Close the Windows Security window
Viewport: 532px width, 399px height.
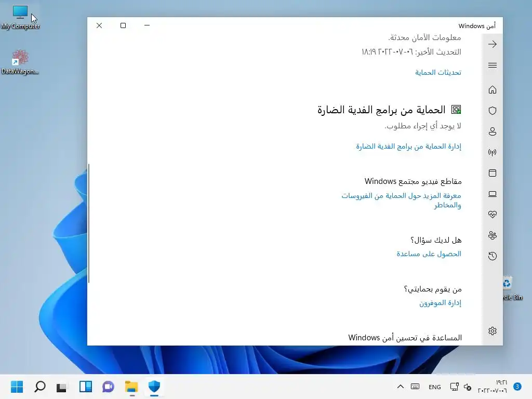pyautogui.click(x=99, y=25)
